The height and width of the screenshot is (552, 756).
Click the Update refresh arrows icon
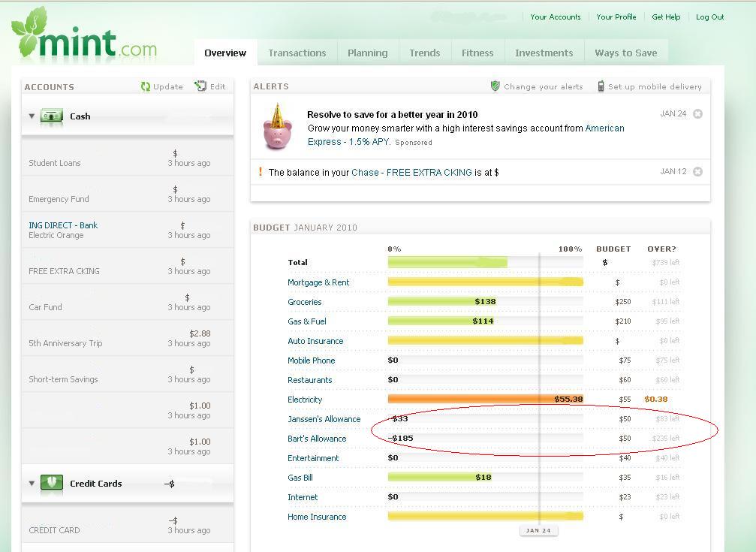(145, 86)
